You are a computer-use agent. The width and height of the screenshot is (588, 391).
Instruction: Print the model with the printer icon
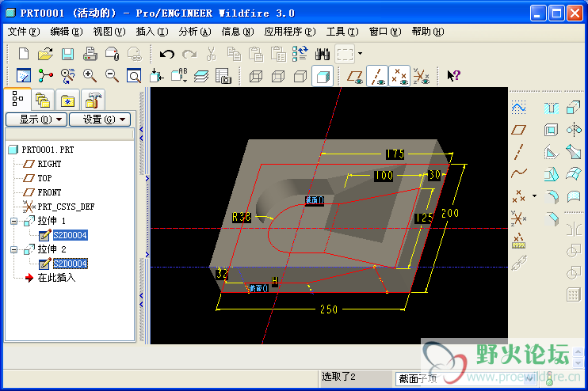pyautogui.click(x=90, y=54)
